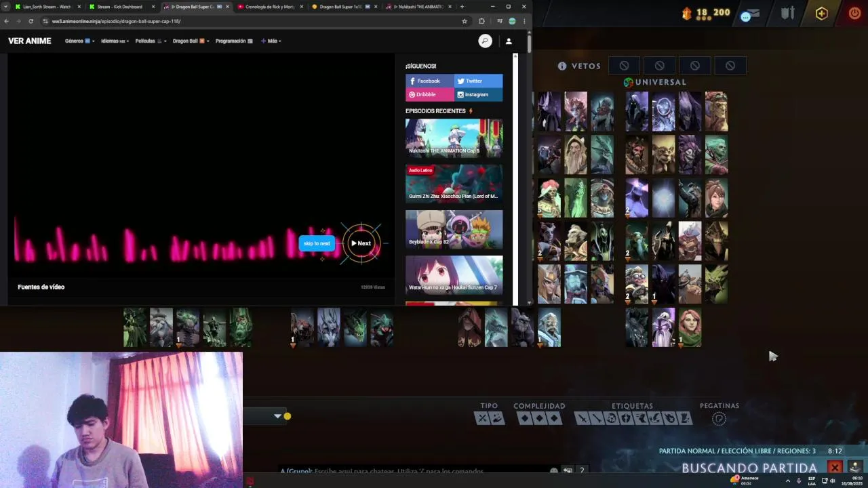868x488 pixels.
Task: Click the red power quit icon
Action: 854,13
